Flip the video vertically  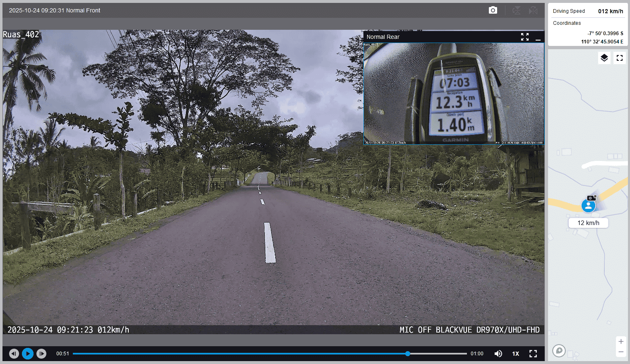[517, 10]
